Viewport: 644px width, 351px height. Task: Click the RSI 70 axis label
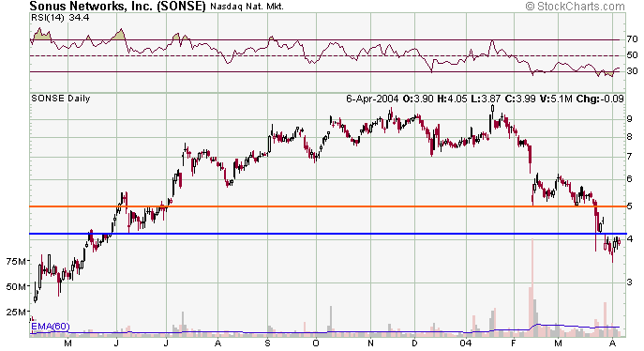pos(633,39)
